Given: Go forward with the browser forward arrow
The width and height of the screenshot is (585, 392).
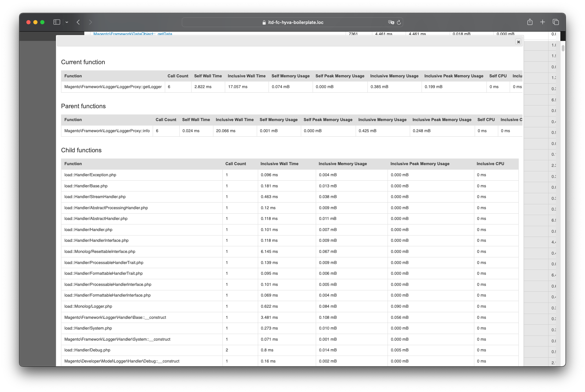Looking at the screenshot, I should point(91,22).
